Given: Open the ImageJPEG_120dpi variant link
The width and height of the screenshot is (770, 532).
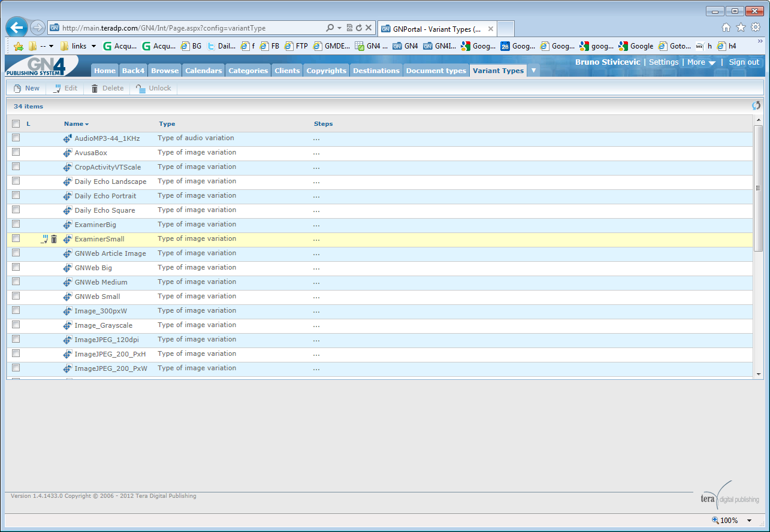Looking at the screenshot, I should tap(107, 340).
